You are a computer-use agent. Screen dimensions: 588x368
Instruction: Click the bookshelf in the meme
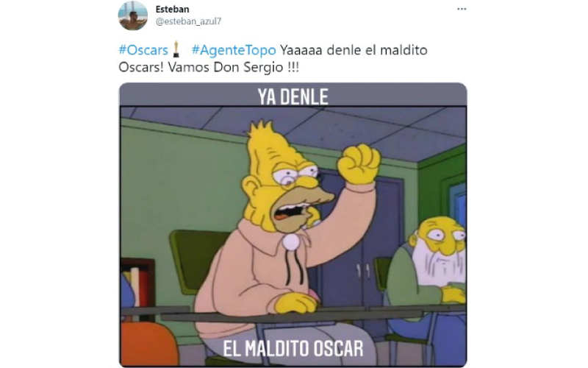(x=137, y=285)
